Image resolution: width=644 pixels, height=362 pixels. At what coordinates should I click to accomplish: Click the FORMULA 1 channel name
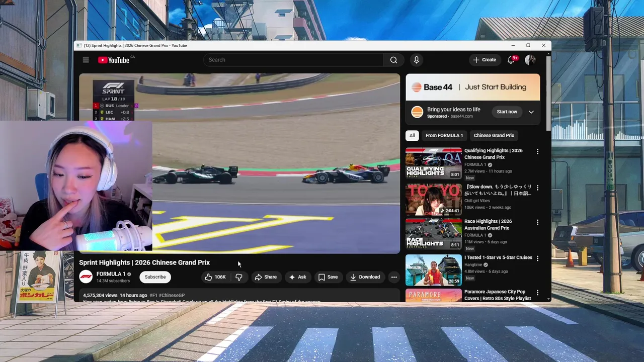click(x=111, y=274)
